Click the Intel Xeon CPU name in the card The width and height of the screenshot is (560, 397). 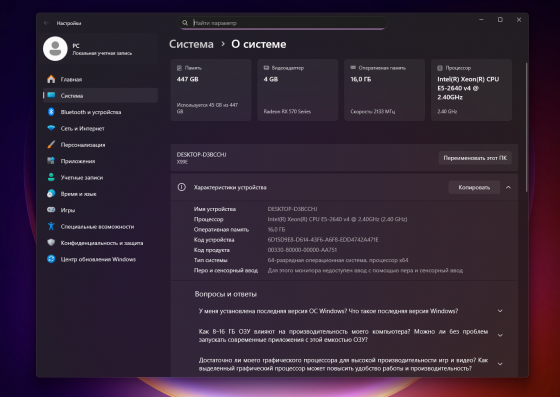click(x=468, y=88)
